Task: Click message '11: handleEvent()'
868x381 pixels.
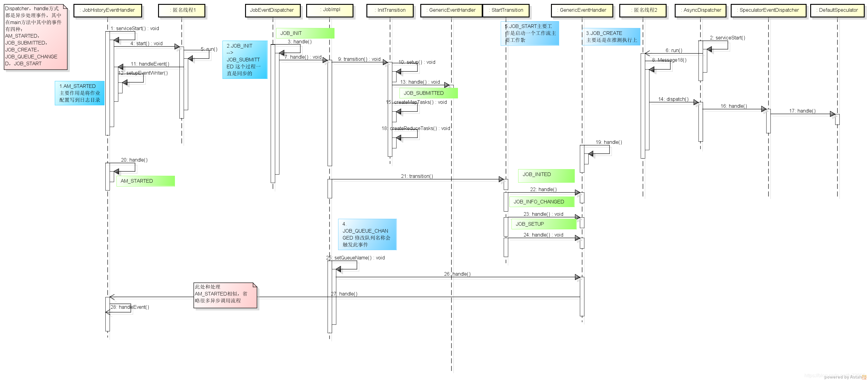Action: coord(150,64)
